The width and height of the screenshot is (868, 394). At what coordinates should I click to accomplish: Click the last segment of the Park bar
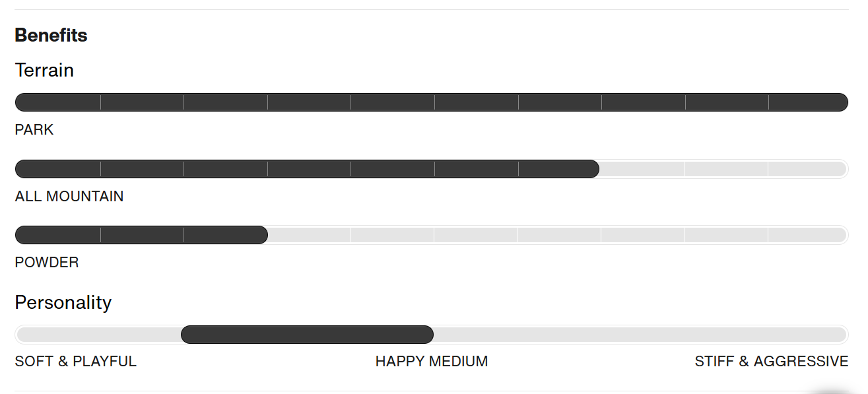[809, 102]
